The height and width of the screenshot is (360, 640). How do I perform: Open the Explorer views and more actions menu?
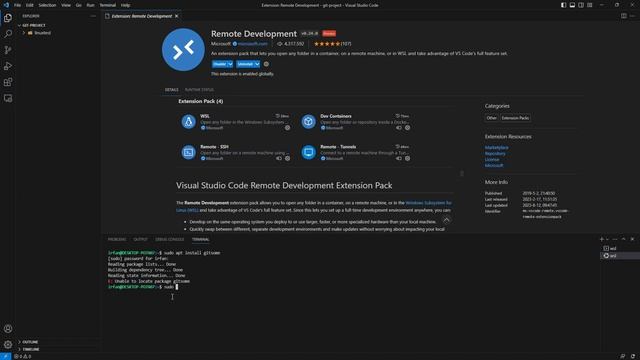coord(93,16)
